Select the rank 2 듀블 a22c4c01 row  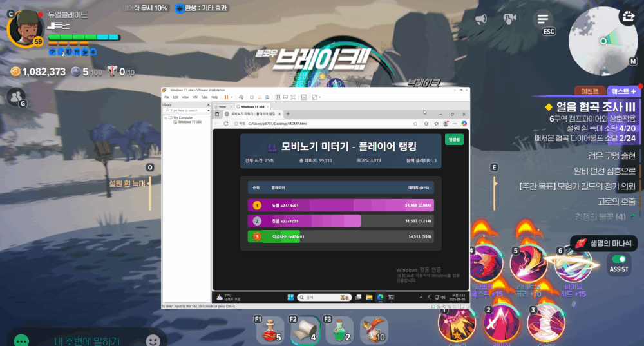(341, 220)
